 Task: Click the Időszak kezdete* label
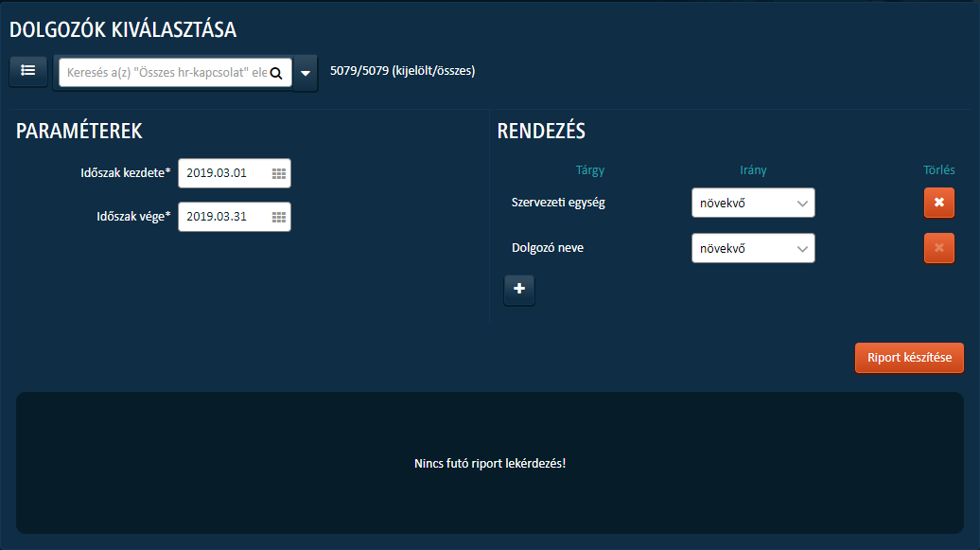(x=126, y=173)
